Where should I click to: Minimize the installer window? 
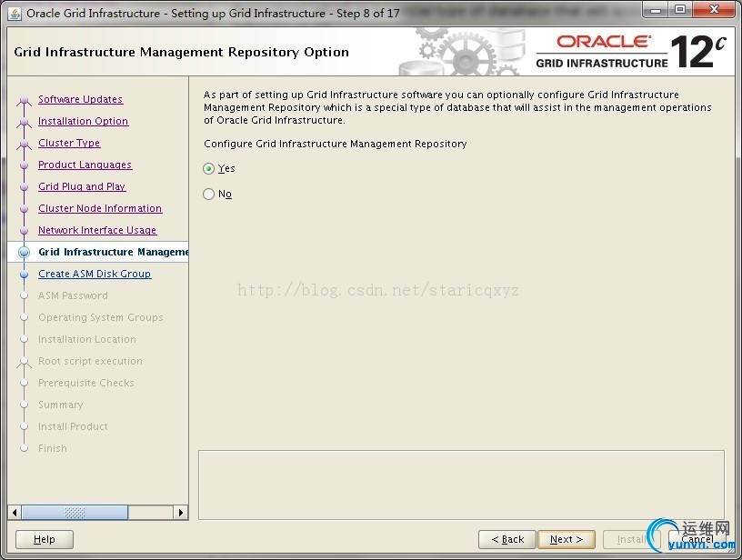click(656, 9)
